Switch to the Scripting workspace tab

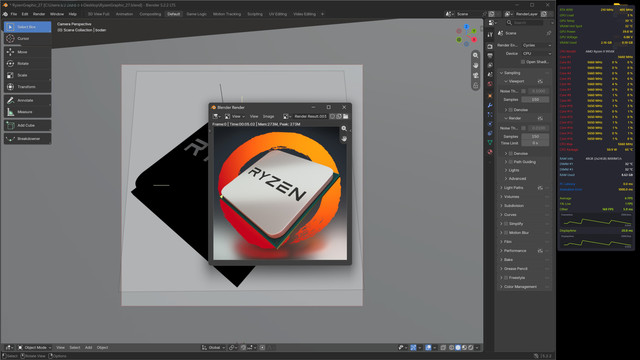(255, 14)
